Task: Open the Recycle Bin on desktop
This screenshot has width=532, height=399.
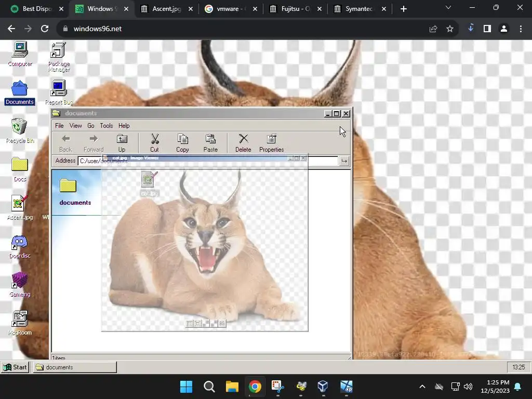Action: pos(20,130)
